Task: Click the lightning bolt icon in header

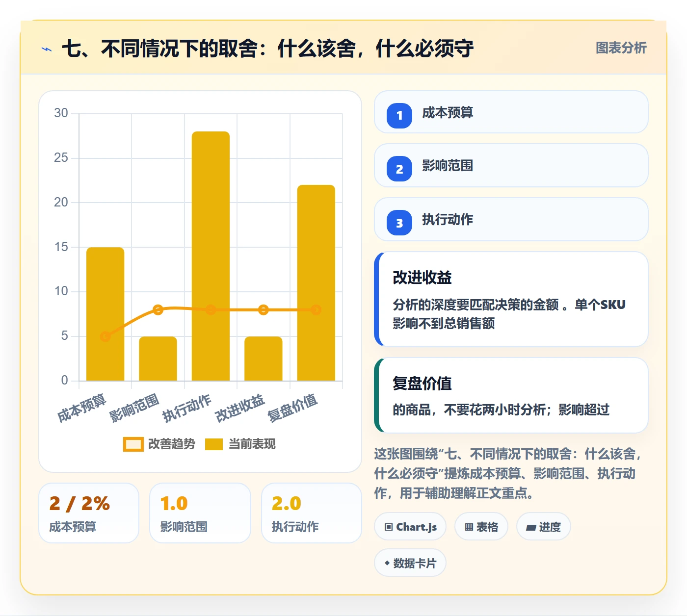Action: pyautogui.click(x=47, y=49)
